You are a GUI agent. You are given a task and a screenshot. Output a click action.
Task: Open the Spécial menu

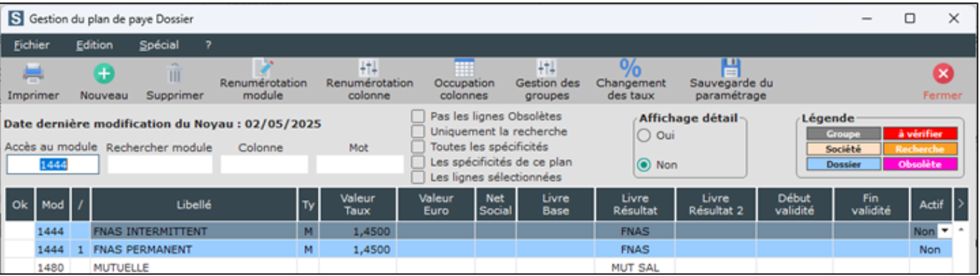(x=159, y=45)
